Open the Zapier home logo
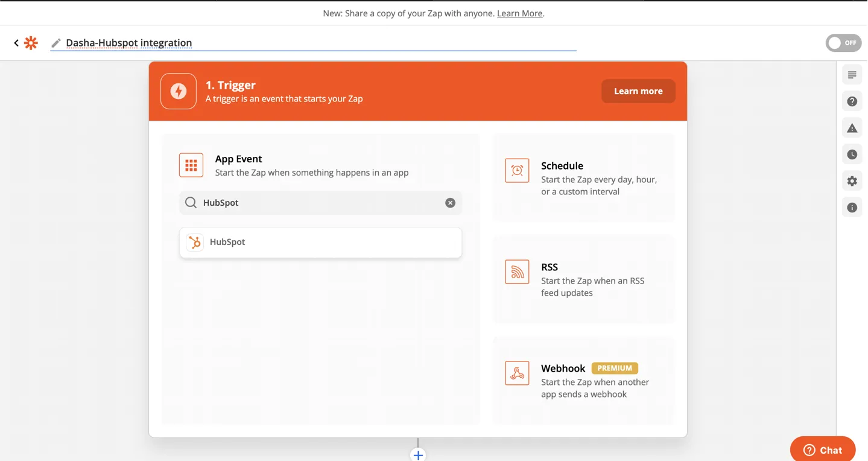The width and height of the screenshot is (868, 461). point(31,43)
